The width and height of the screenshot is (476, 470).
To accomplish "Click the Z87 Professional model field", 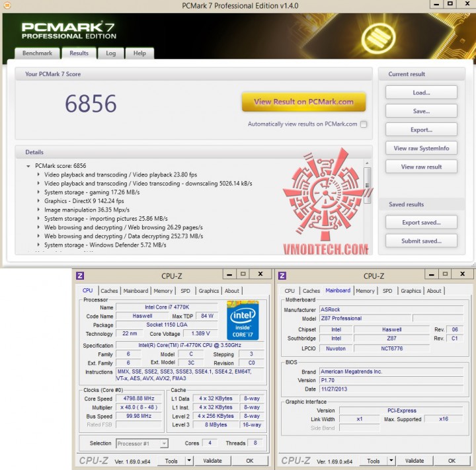I will (x=366, y=318).
